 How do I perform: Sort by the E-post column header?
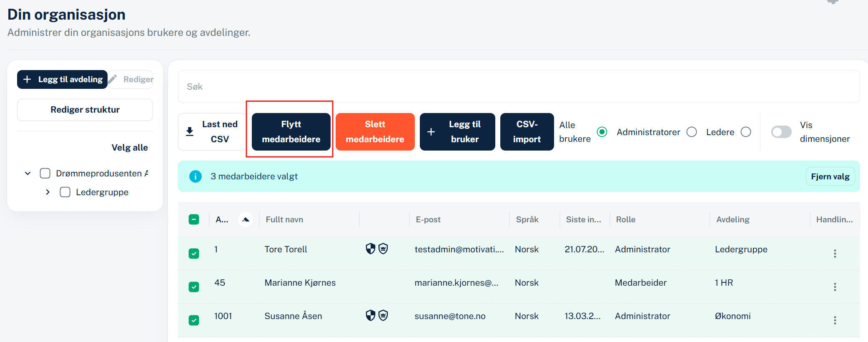coord(428,219)
